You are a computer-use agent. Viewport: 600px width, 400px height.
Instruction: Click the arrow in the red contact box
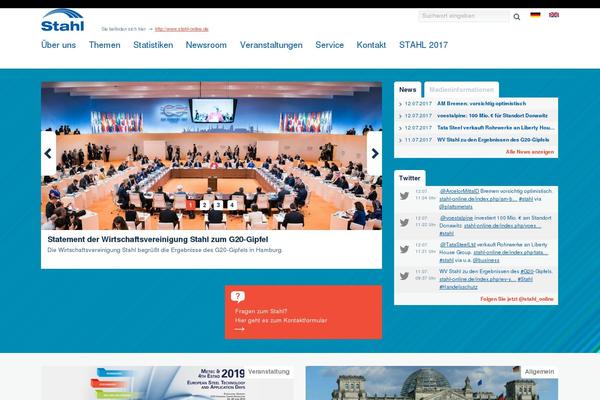pyautogui.click(x=240, y=329)
